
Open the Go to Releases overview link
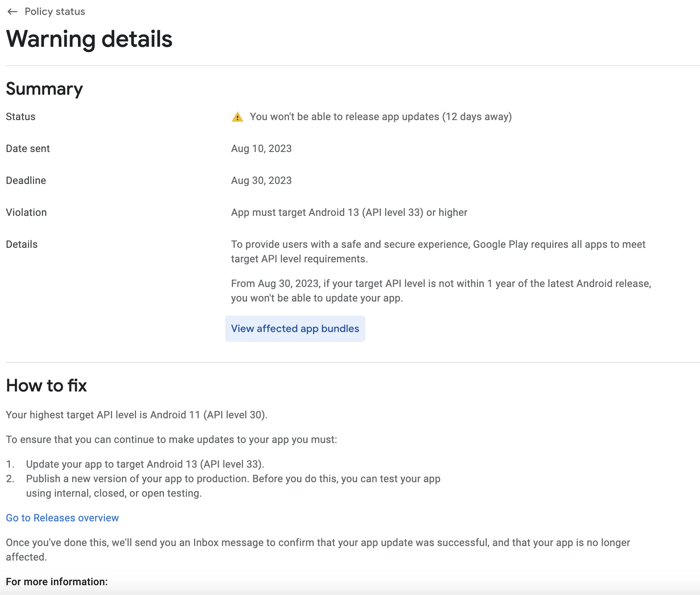(62, 518)
